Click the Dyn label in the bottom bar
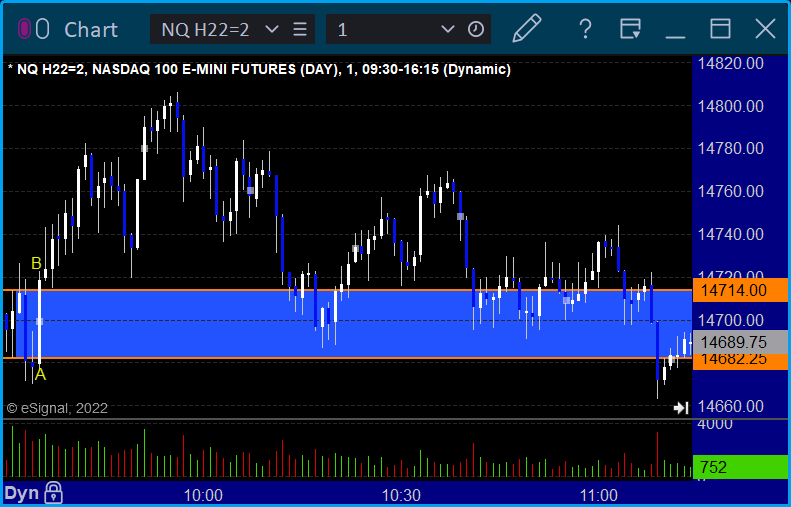The width and height of the screenshot is (791, 507). 22,493
